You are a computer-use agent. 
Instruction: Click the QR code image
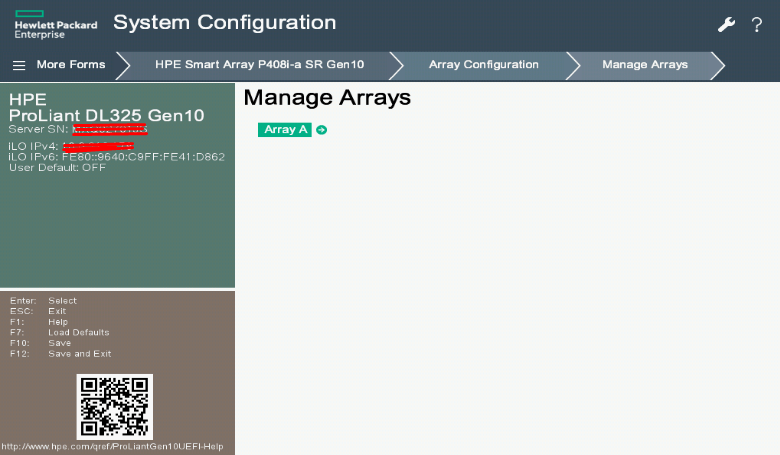click(x=114, y=406)
